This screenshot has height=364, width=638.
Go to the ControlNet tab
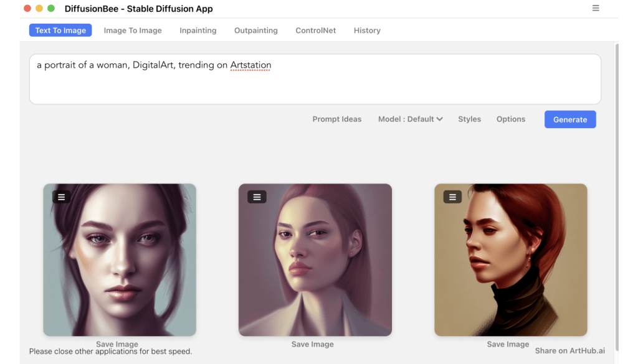coord(315,30)
